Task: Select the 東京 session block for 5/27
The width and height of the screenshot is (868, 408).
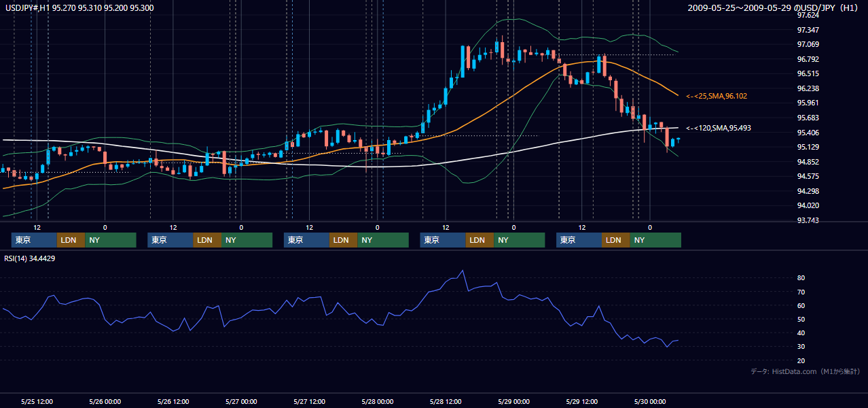Action: [306, 240]
